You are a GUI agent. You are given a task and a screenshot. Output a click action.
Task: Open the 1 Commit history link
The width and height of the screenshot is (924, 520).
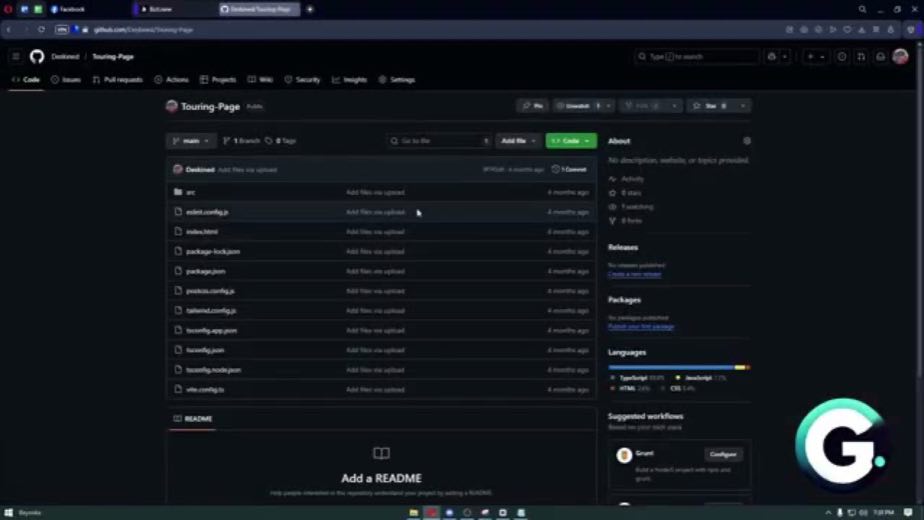(x=569, y=170)
